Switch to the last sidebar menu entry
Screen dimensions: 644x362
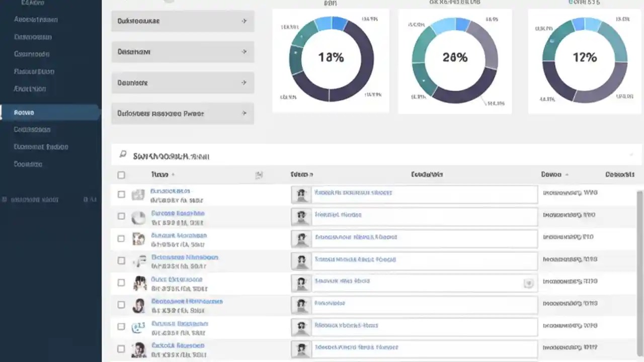[28, 164]
